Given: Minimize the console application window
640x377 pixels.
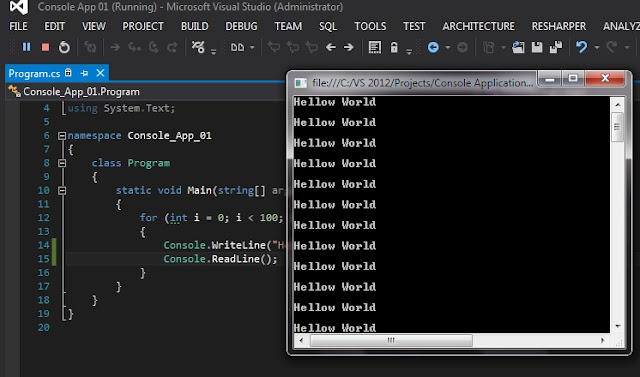Looking at the screenshot, I should coord(550,78).
